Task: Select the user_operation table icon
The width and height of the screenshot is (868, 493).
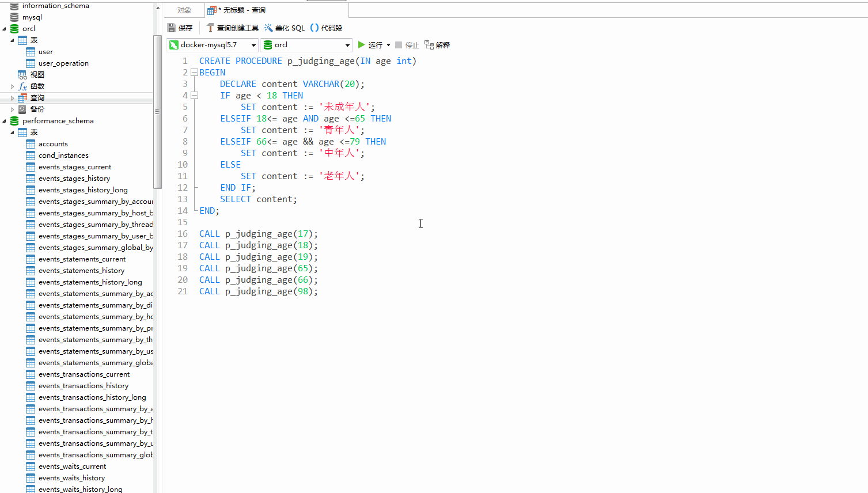Action: 31,63
